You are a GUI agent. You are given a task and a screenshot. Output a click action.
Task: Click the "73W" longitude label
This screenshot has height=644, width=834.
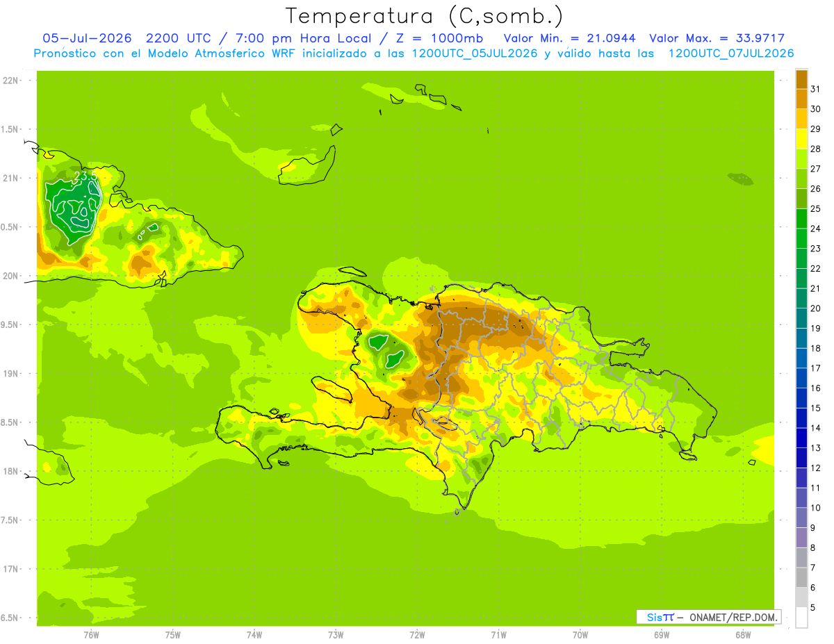pyautogui.click(x=336, y=635)
